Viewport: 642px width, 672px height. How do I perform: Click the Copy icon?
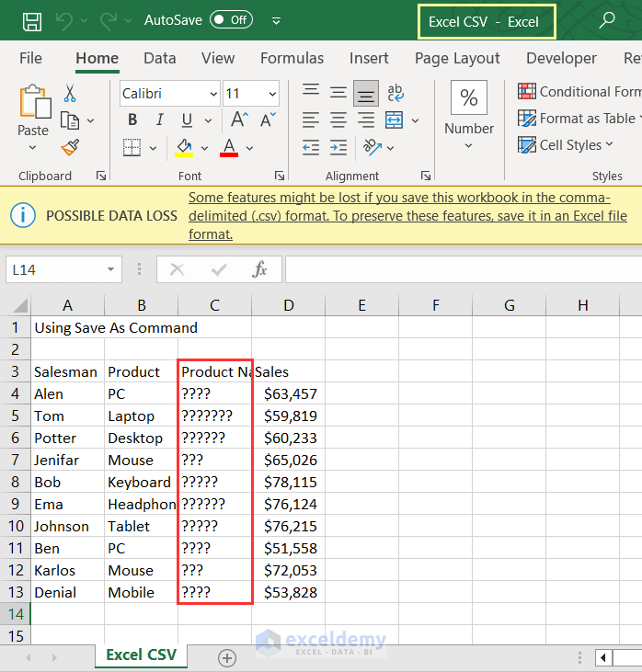pyautogui.click(x=70, y=120)
